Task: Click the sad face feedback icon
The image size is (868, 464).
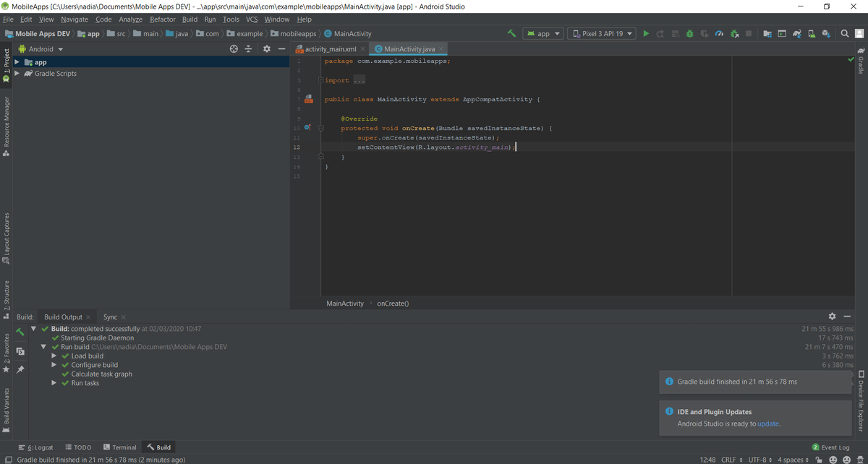Action: pyautogui.click(x=847, y=460)
